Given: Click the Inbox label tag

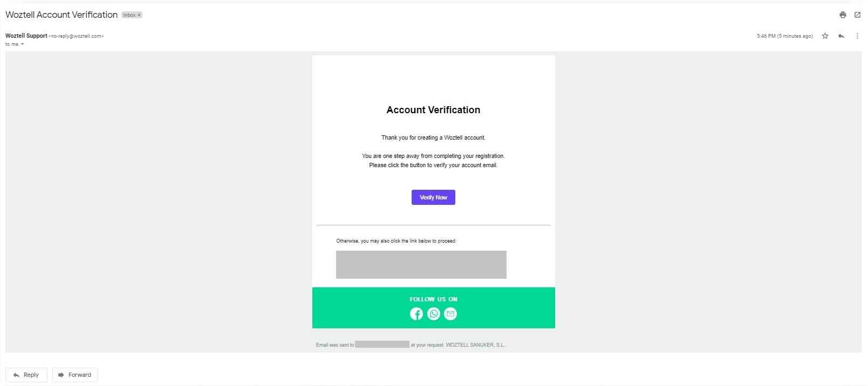Looking at the screenshot, I should pos(129,15).
